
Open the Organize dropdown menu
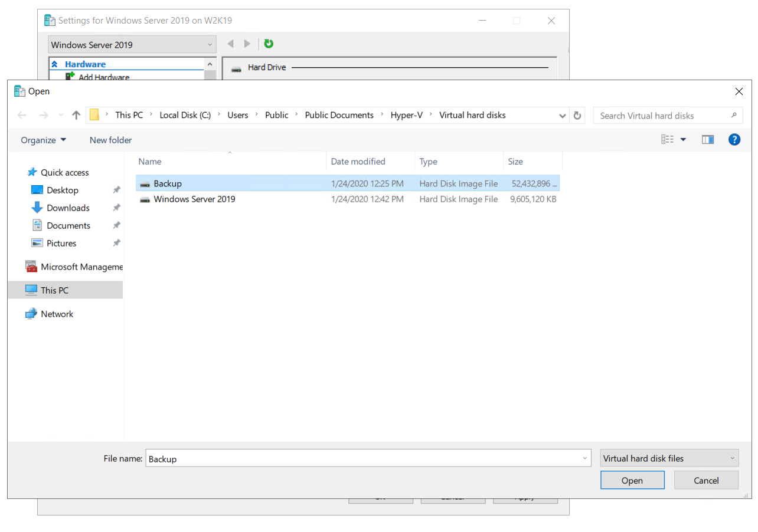coord(44,140)
